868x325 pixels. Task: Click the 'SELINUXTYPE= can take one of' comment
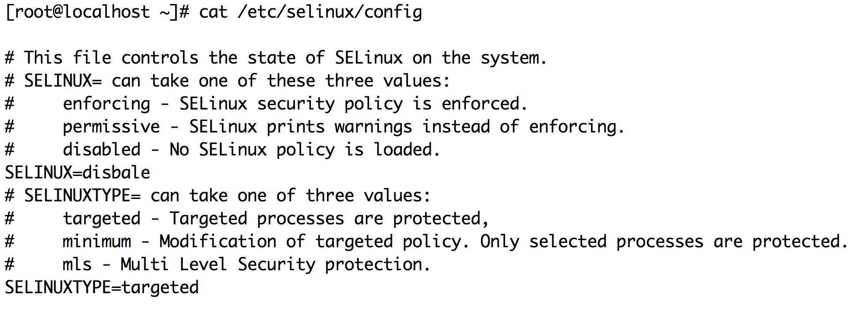[218, 195]
